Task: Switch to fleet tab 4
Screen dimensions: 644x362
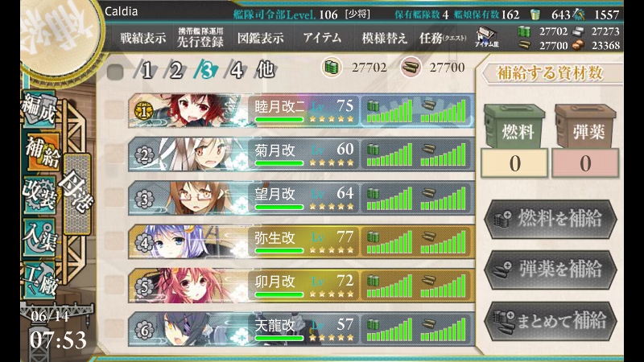Action: pos(235,70)
